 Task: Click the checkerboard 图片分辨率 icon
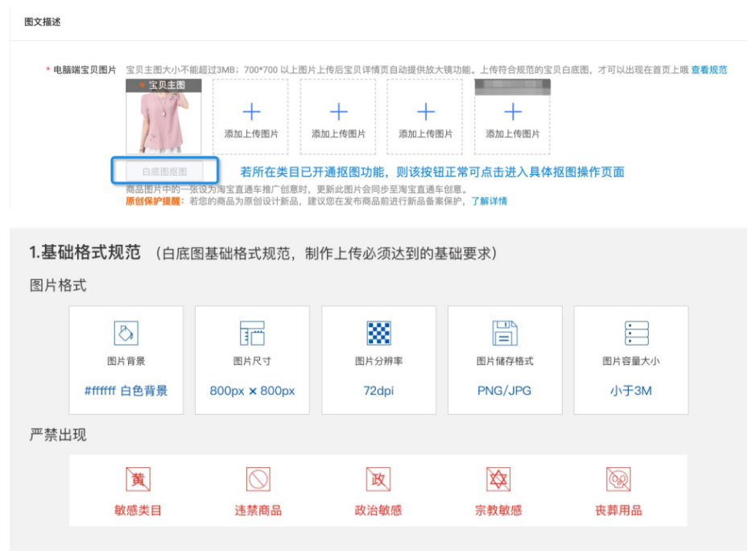click(378, 333)
